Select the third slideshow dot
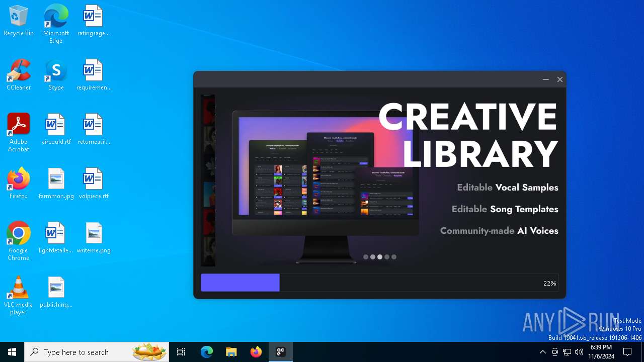This screenshot has height=362, width=644. coord(380,257)
